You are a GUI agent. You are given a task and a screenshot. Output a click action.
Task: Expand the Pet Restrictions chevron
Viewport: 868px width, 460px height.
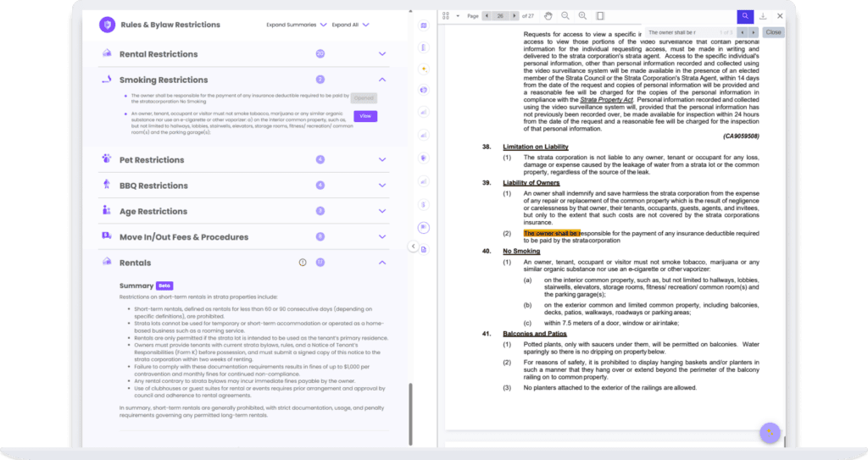click(382, 159)
